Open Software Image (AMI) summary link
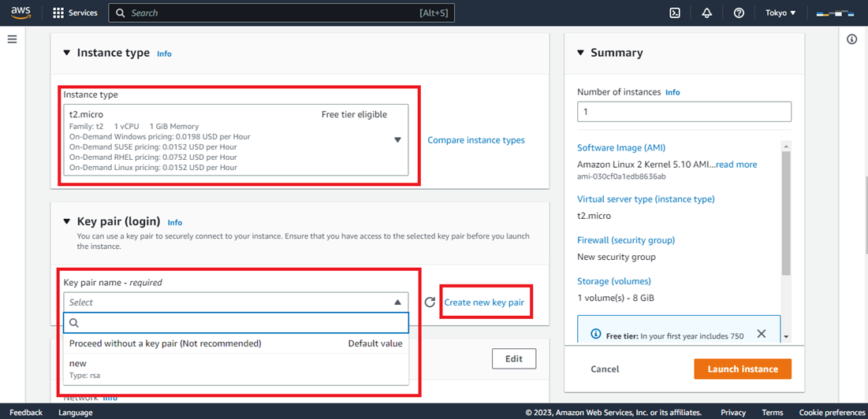 click(621, 148)
